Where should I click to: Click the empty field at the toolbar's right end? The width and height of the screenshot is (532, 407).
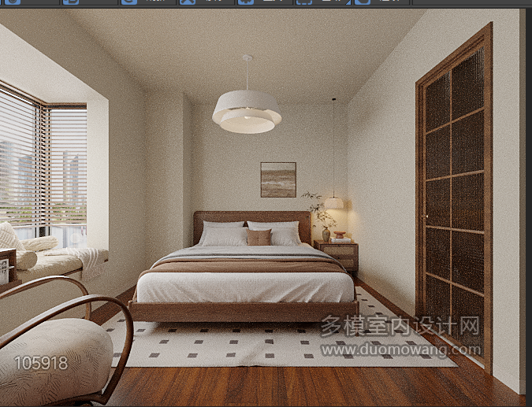tap(471, 2)
